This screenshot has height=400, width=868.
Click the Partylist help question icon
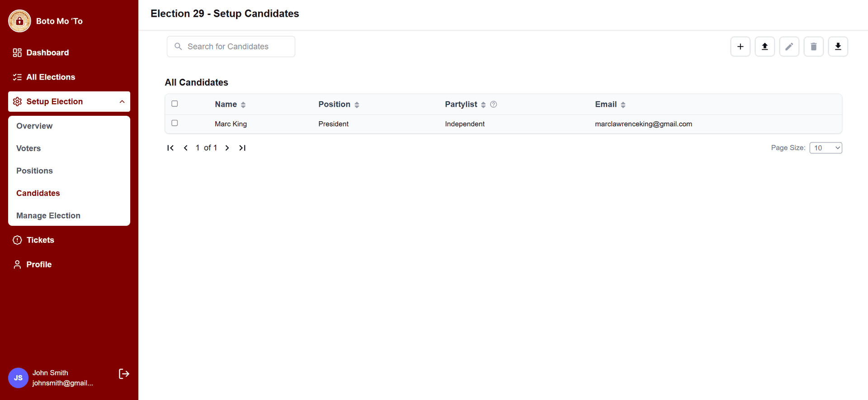click(x=494, y=105)
